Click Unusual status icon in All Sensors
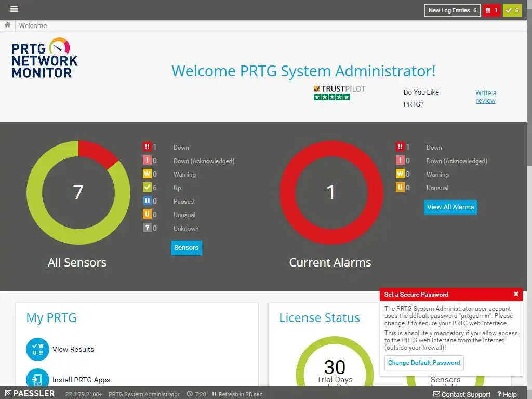The image size is (532, 399). click(x=147, y=215)
